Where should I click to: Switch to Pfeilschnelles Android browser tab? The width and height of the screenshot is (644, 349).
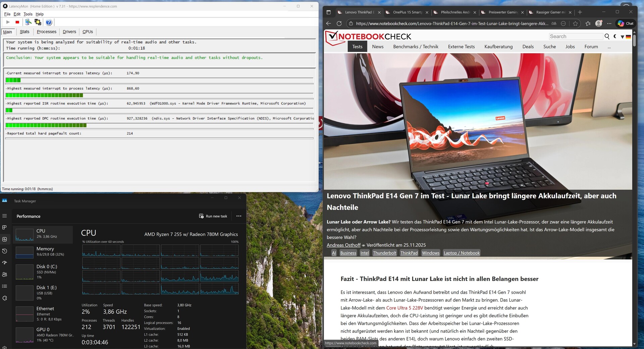(x=455, y=12)
